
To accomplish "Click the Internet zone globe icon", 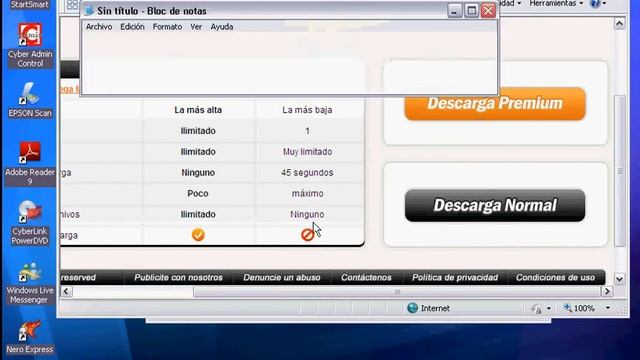I will click(412, 308).
